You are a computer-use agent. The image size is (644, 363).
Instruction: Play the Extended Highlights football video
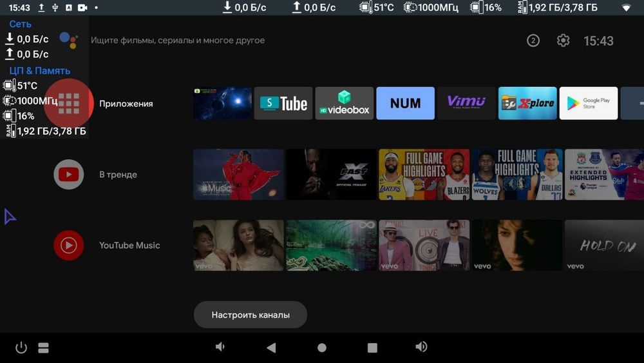pos(604,174)
